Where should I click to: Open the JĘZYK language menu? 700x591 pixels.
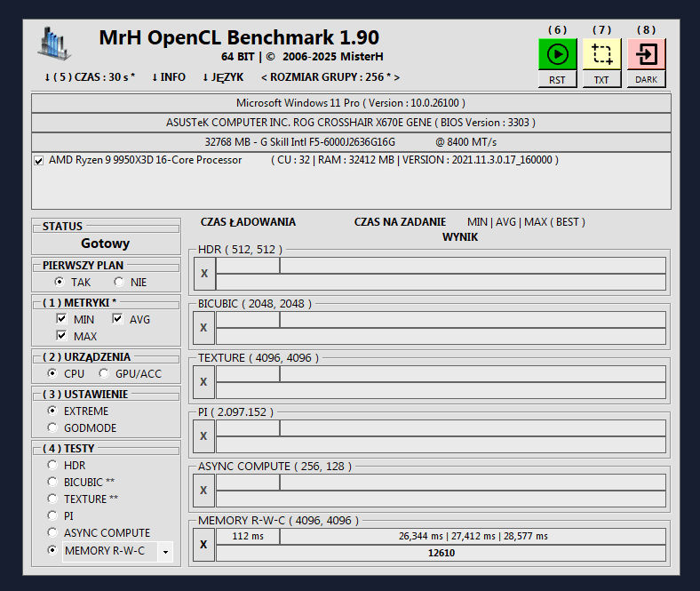pyautogui.click(x=223, y=77)
